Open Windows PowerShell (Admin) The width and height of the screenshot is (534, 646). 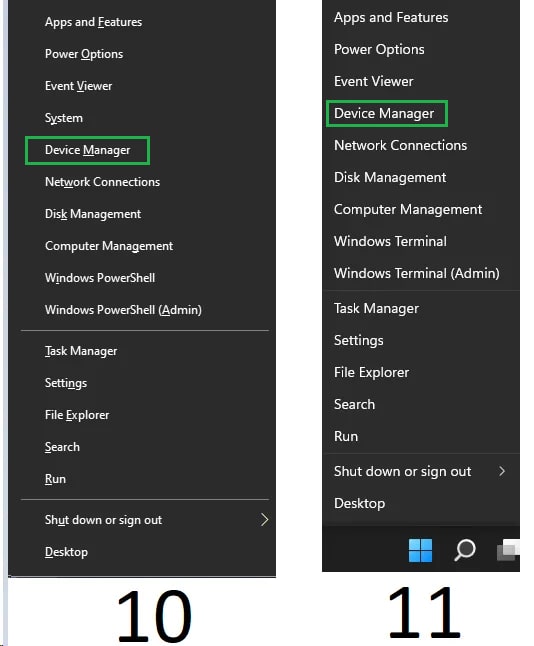(x=123, y=310)
